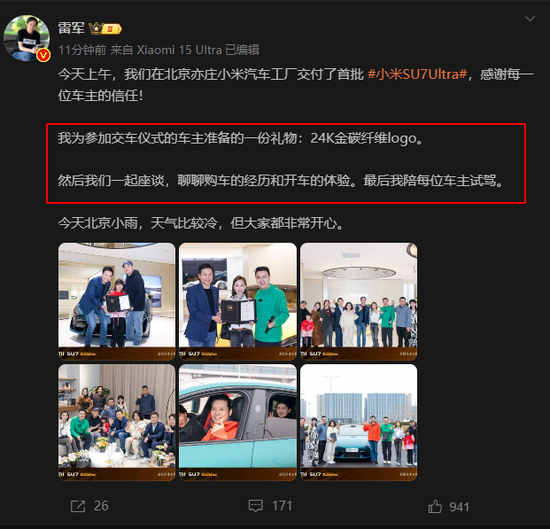
Task: Open the 雷军 username profile
Action: tap(71, 28)
